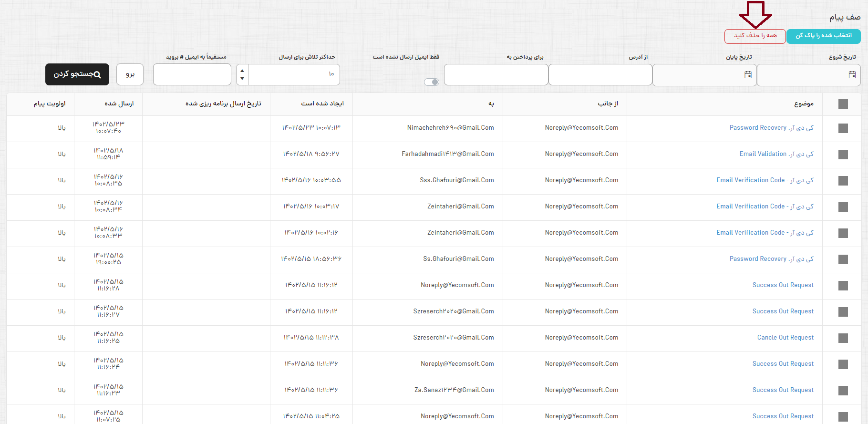Click the go directly to email number field
The height and width of the screenshot is (424, 868).
click(x=192, y=75)
